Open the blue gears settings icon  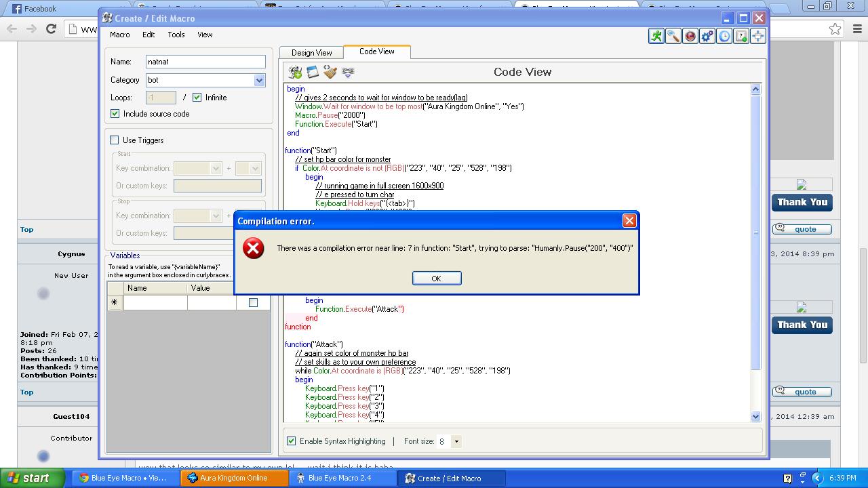tap(707, 36)
